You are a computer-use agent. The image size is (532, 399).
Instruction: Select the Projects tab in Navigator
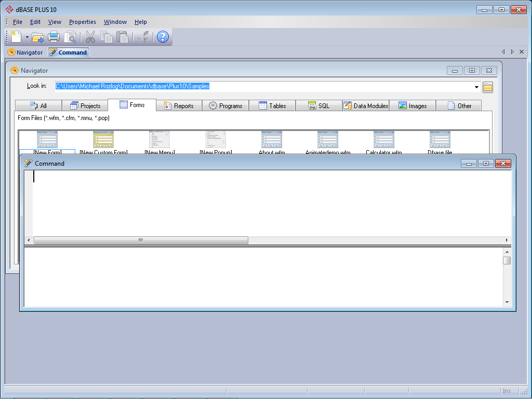85,106
